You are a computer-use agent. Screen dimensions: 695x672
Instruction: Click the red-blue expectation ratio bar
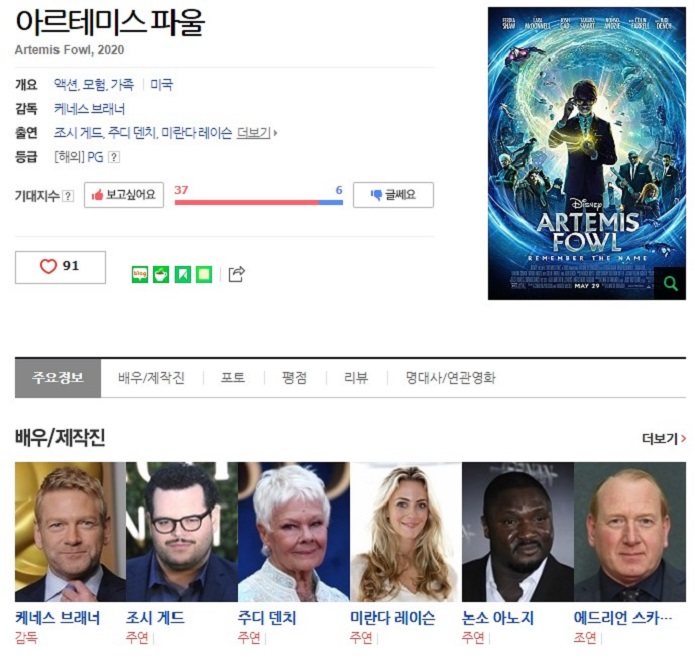(259, 202)
